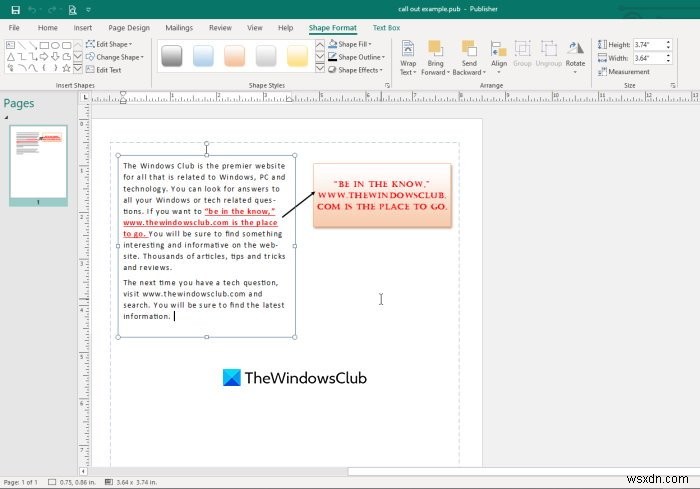This screenshot has width=700, height=489.
Task: Open the Print Preview quick access icon
Action: (x=72, y=9)
